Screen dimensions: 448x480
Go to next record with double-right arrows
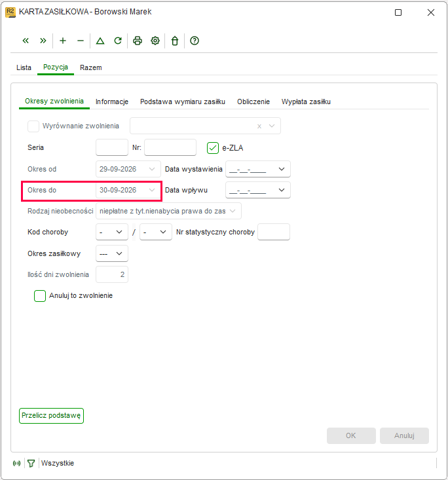click(43, 41)
